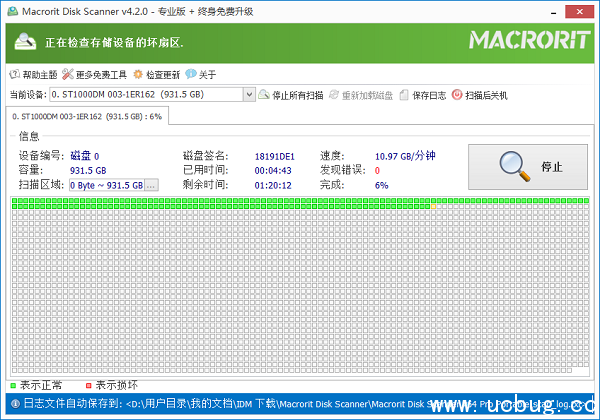Open the 当前设备 device dropdown arrow

pyautogui.click(x=249, y=94)
